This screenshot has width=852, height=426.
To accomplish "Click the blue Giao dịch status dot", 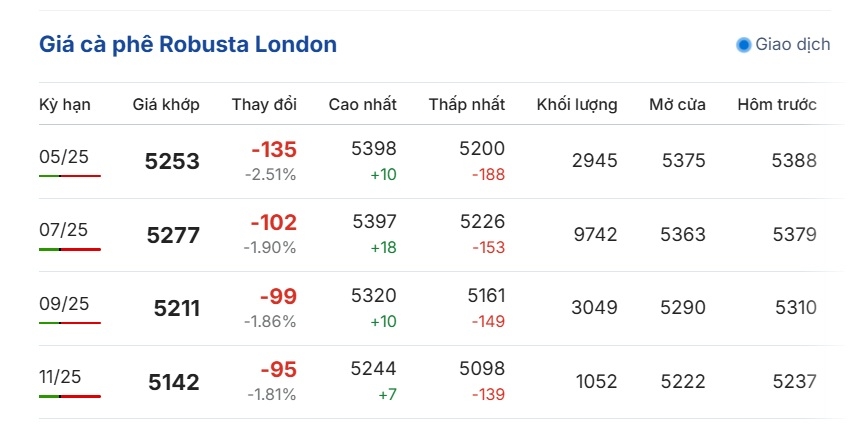I will pyautogui.click(x=743, y=45).
